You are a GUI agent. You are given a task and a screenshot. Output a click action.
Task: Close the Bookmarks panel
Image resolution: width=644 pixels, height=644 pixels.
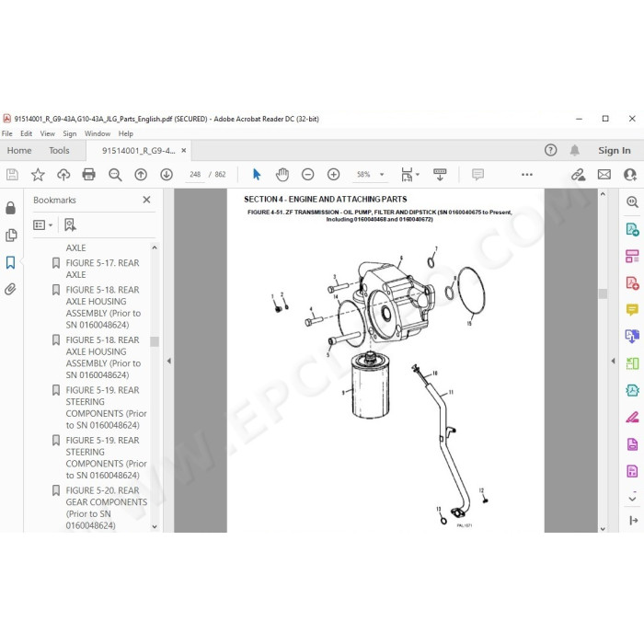click(x=146, y=200)
